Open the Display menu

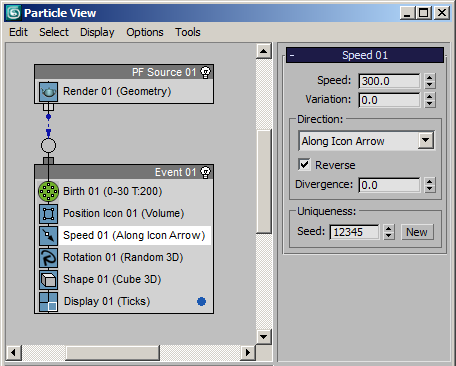pyautogui.click(x=97, y=32)
